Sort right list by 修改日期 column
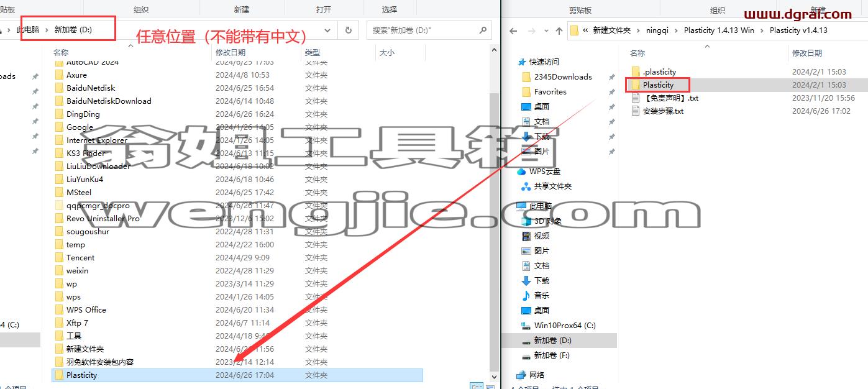The width and height of the screenshot is (868, 389). point(807,53)
